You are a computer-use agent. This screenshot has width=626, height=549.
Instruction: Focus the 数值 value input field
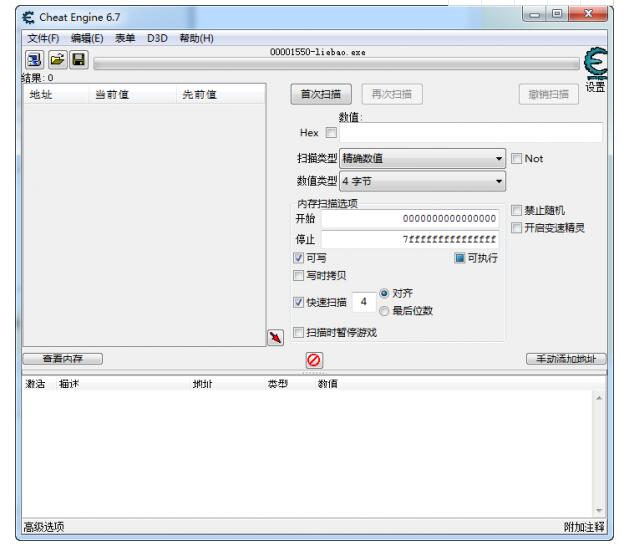471,133
